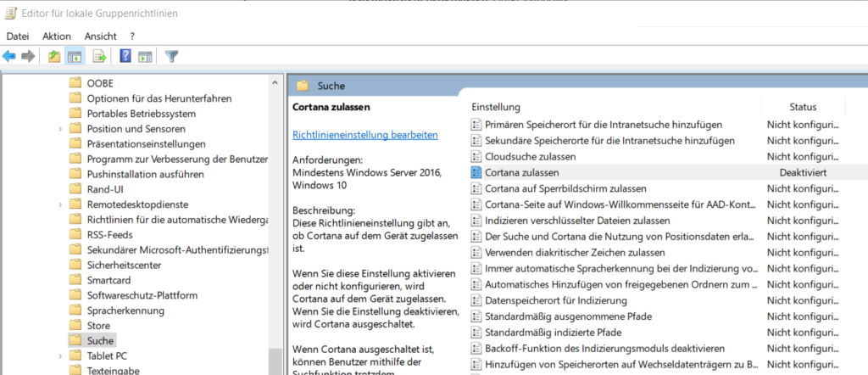Click the 'Deaktiviert' status of Cortana zulassen
Screen dimensions: 868x375
point(803,173)
